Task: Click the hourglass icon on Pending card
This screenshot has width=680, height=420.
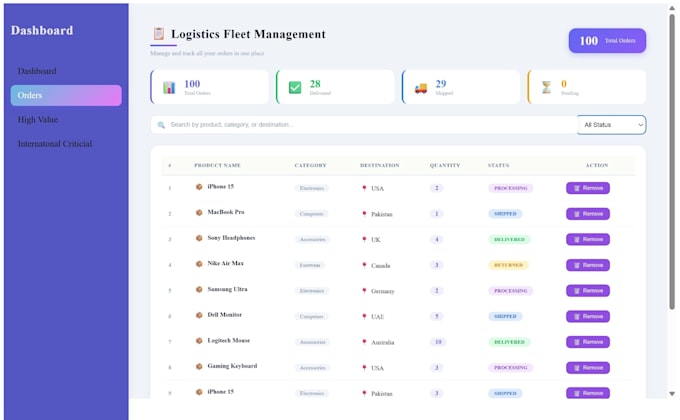Action: (x=546, y=88)
